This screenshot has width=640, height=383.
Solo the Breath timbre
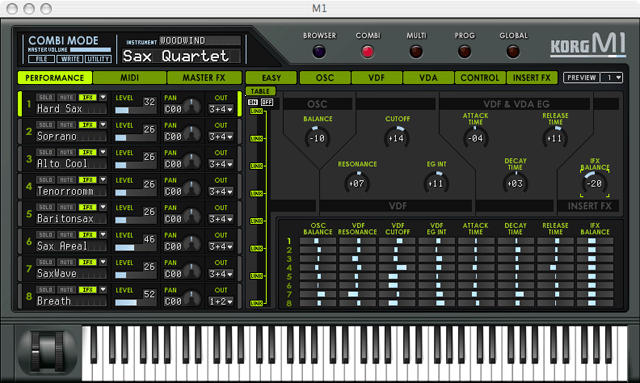click(x=45, y=289)
